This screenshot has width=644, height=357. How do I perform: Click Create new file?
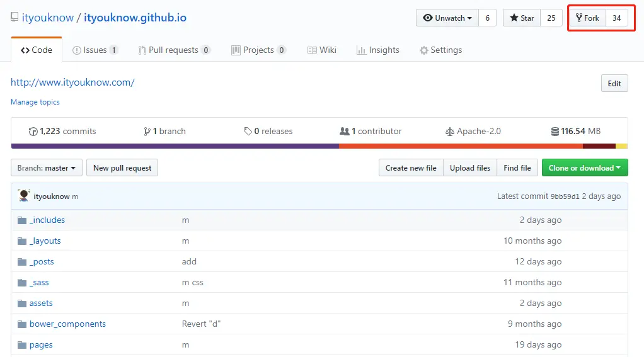(x=411, y=168)
